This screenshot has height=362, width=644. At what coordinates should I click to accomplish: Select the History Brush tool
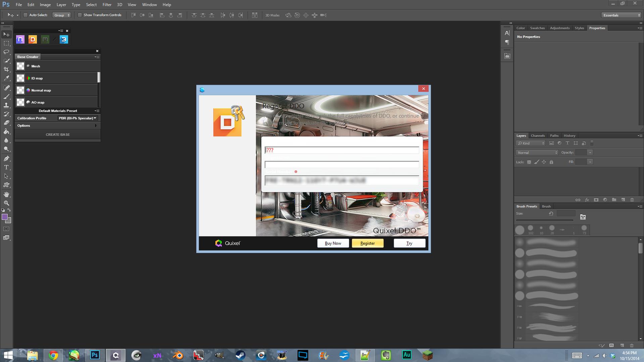point(6,114)
